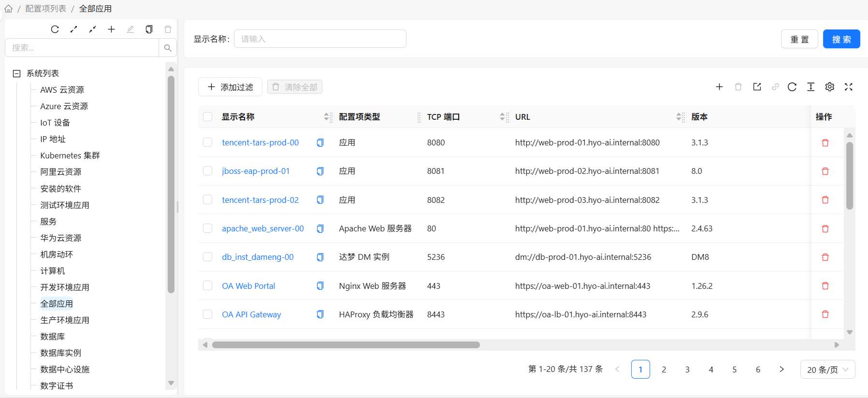
Task: Click the table vertical scrollbar thumb
Action: coord(850,176)
